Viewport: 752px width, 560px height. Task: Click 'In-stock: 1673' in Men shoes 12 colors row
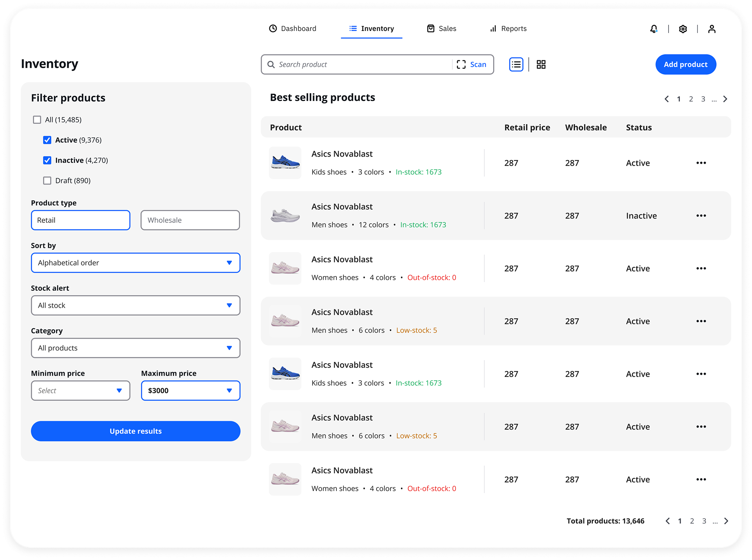(x=423, y=225)
